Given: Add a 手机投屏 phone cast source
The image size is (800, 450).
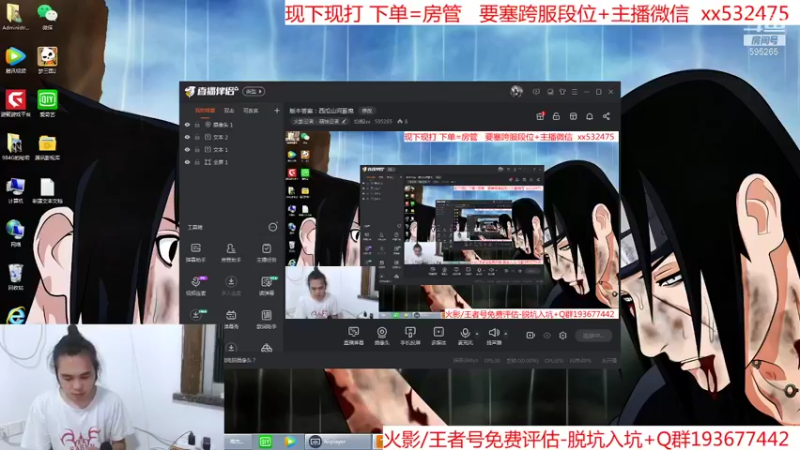Looking at the screenshot, I should pos(410,336).
